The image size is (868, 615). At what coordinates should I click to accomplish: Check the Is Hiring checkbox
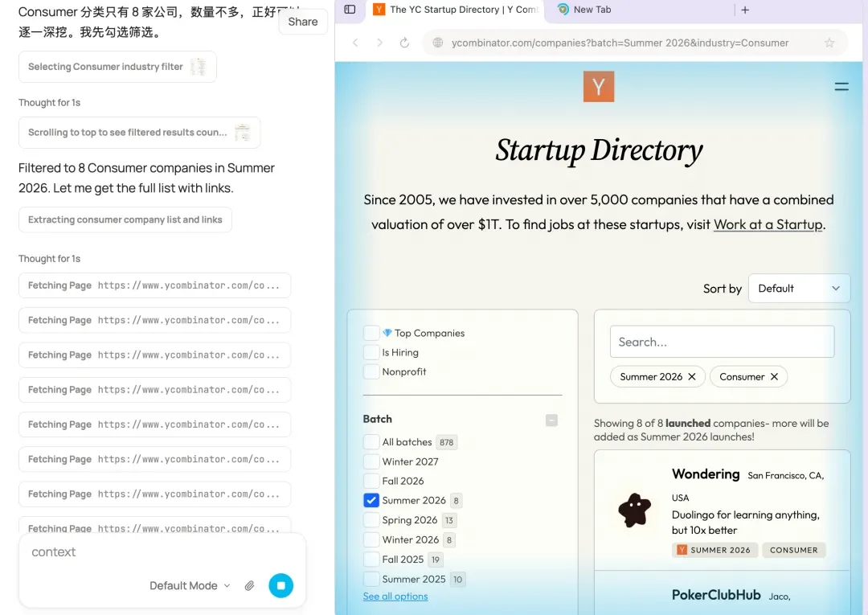[x=371, y=352]
